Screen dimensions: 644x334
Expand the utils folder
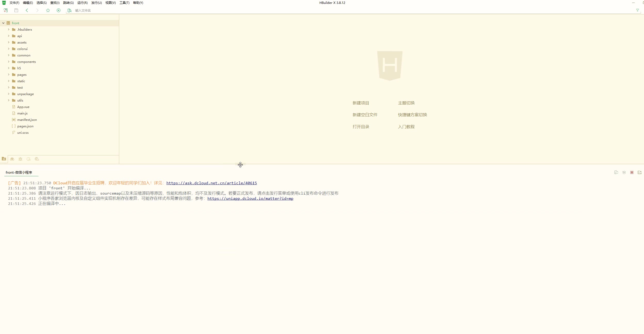pyautogui.click(x=9, y=100)
